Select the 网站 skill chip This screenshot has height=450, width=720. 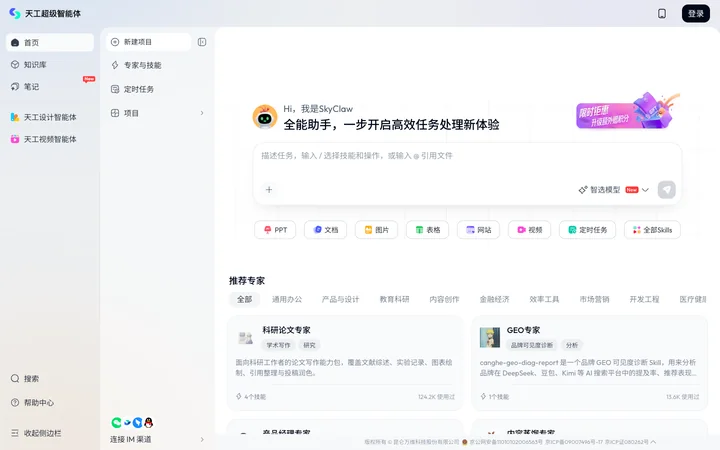[478, 230]
